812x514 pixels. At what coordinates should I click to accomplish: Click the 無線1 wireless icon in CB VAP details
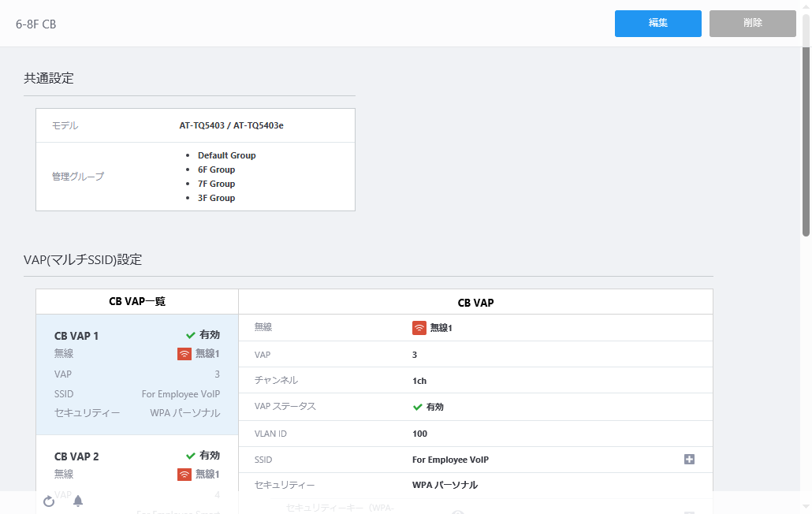click(419, 328)
